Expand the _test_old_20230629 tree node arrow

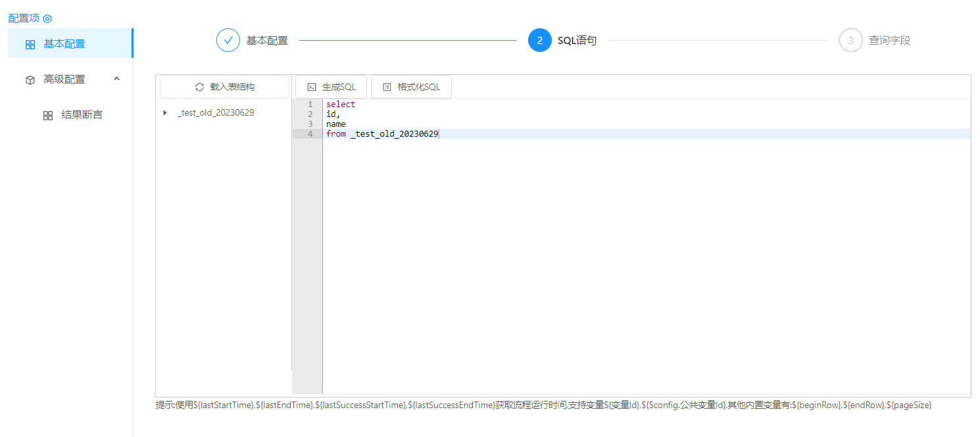(x=165, y=113)
